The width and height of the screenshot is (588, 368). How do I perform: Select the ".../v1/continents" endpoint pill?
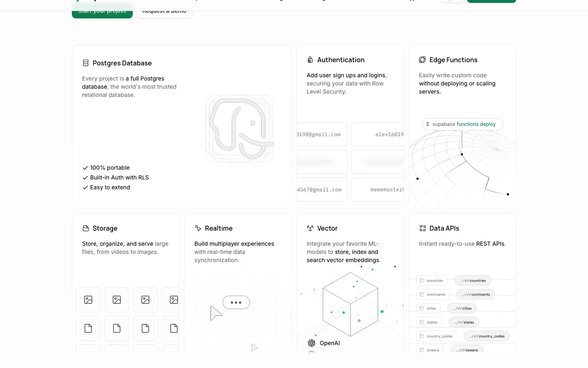coord(476,294)
